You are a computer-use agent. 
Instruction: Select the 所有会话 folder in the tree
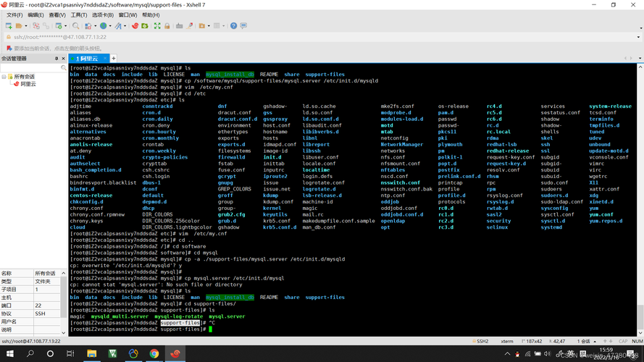[x=24, y=77]
